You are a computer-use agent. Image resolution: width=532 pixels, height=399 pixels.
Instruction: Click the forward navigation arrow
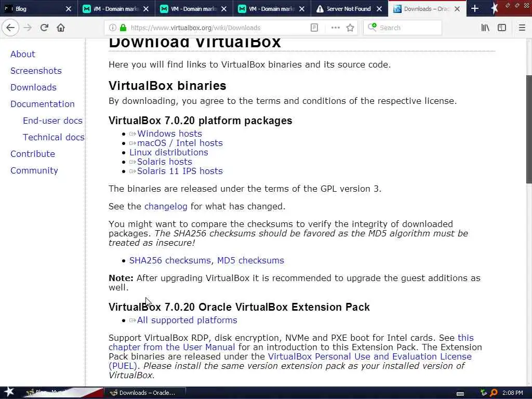click(28, 28)
